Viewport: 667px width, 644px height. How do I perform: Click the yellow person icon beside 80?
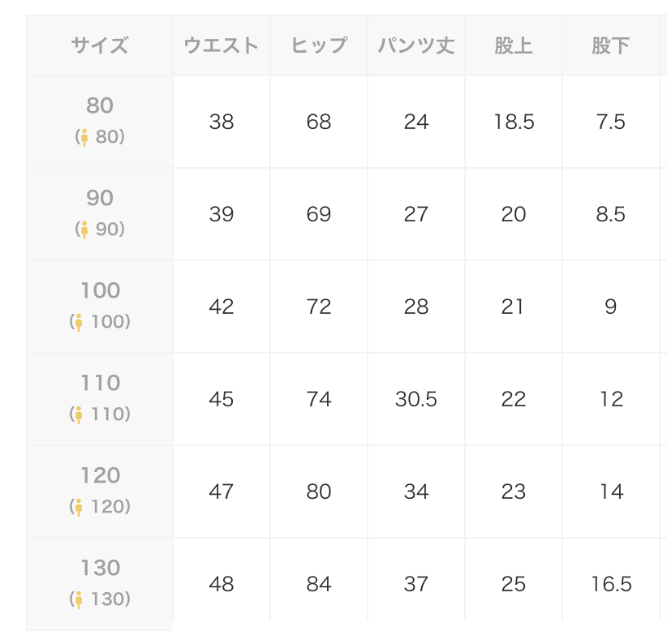pyautogui.click(x=84, y=138)
